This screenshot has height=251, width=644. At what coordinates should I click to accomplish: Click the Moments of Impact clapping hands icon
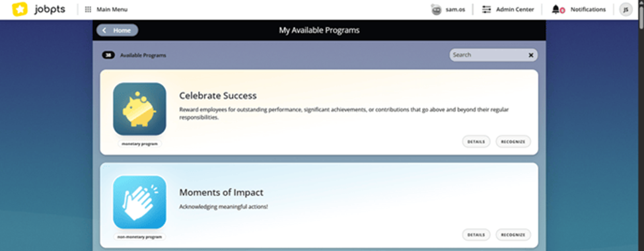[x=139, y=202]
